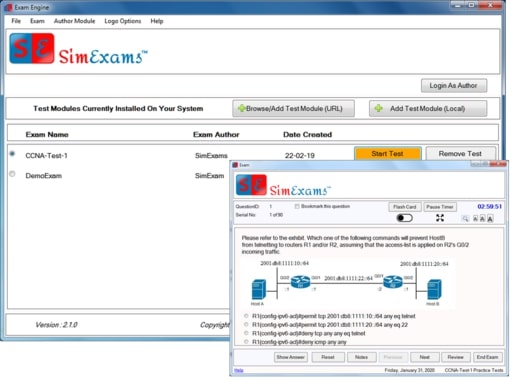Open the Exam menu
Screen dimensions: 514x382
(37, 21)
